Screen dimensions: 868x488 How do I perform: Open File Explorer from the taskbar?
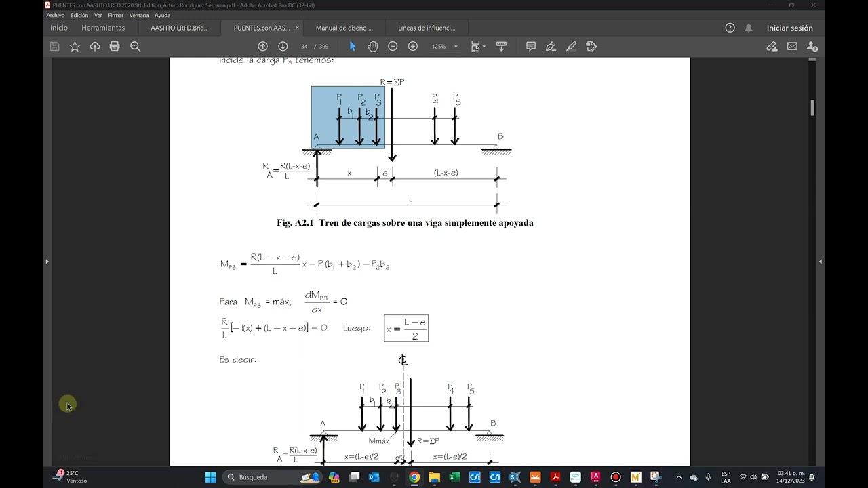tap(435, 477)
